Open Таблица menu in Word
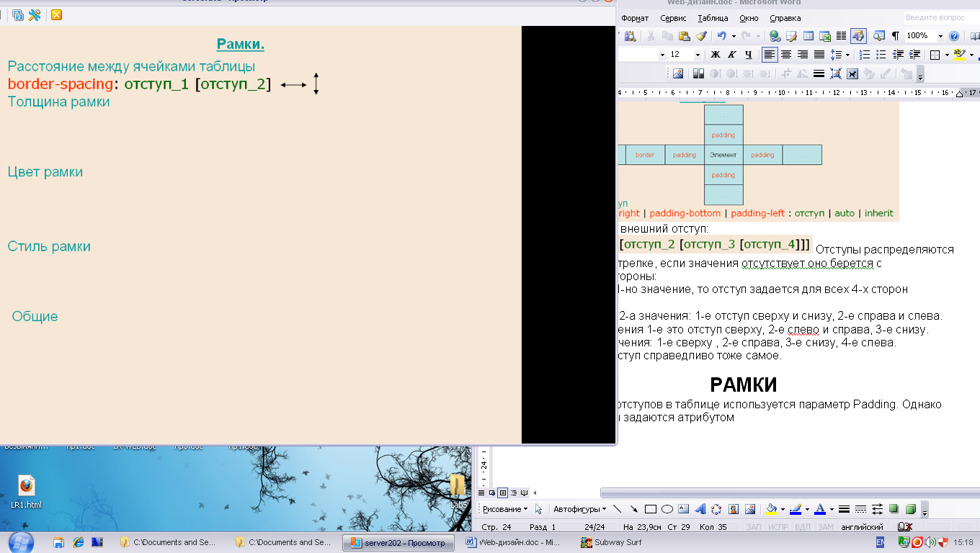The height and width of the screenshot is (553, 980). pyautogui.click(x=713, y=18)
